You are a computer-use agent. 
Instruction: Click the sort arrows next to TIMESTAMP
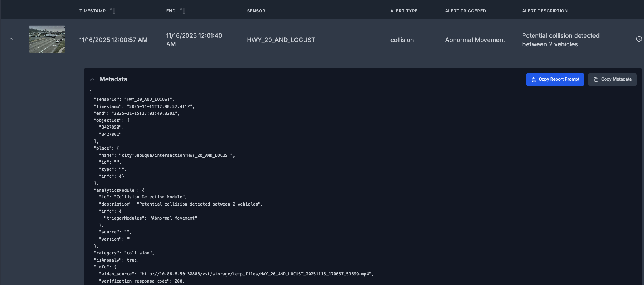point(113,11)
